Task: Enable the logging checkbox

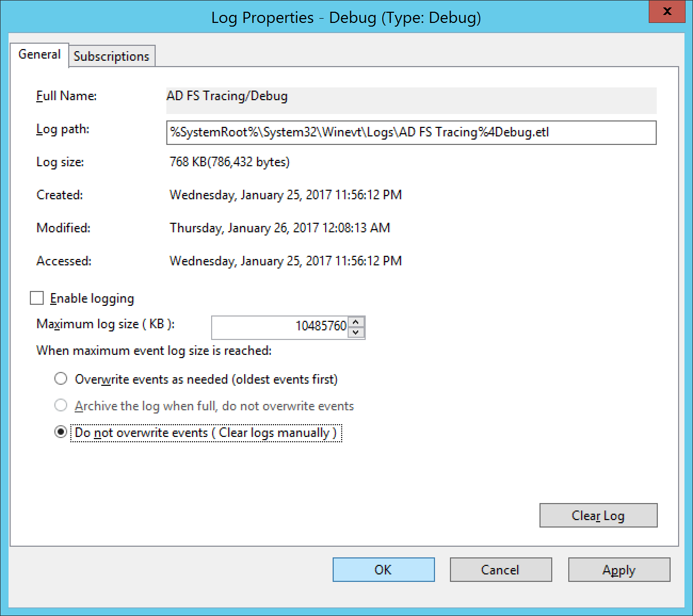Action: tap(37, 298)
